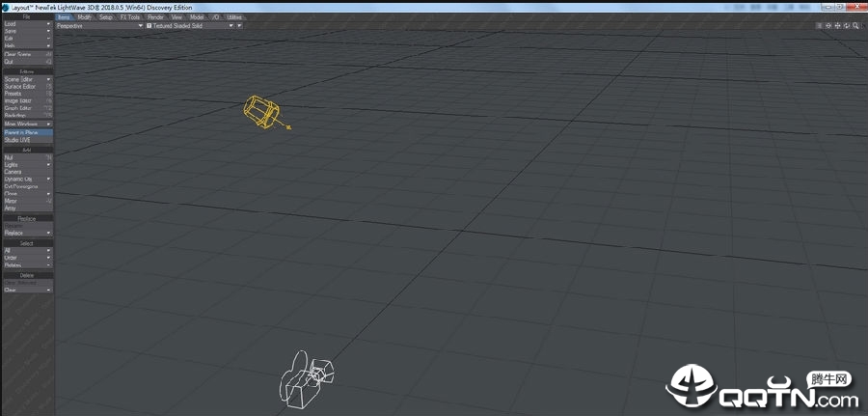Click the Array button
868x416 pixels.
point(28,208)
